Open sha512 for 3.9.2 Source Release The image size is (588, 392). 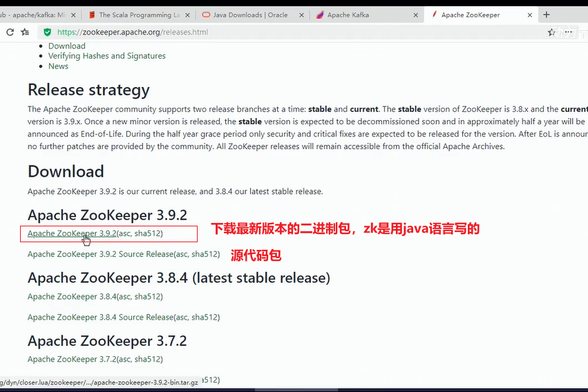click(205, 254)
